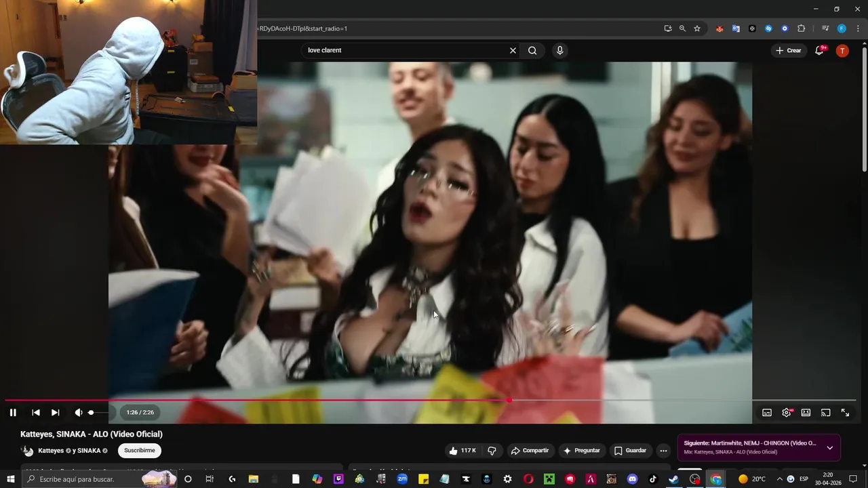The height and width of the screenshot is (488, 868).
Task: Open the Chrome extensions puzzle menu
Action: (x=801, y=28)
